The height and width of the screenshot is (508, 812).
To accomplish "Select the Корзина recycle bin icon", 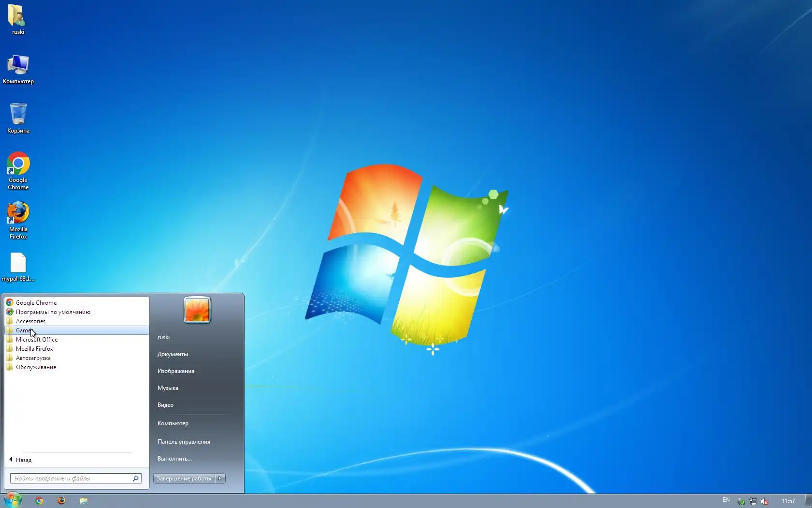I will [x=18, y=118].
